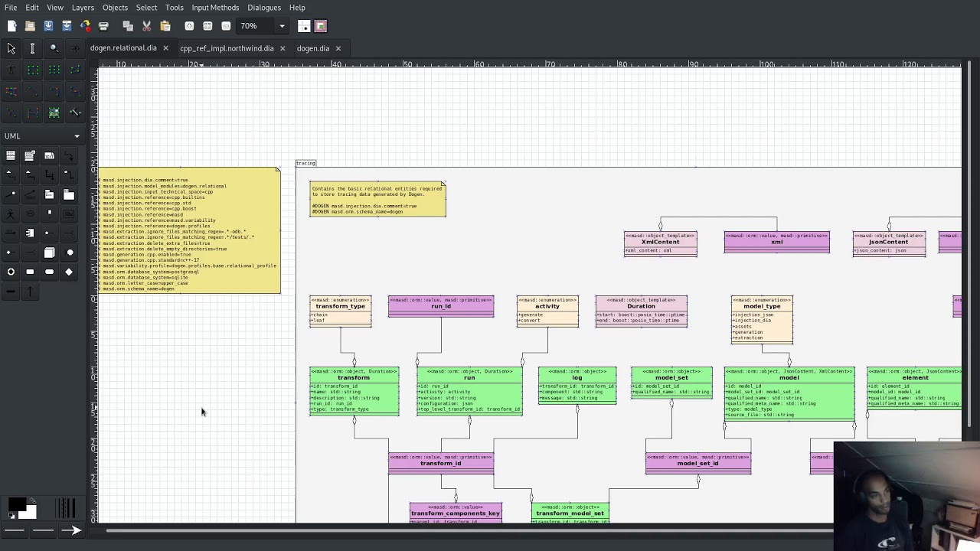The image size is (980, 551).
Task: Open the start arrow style selector
Action: [x=14, y=530]
